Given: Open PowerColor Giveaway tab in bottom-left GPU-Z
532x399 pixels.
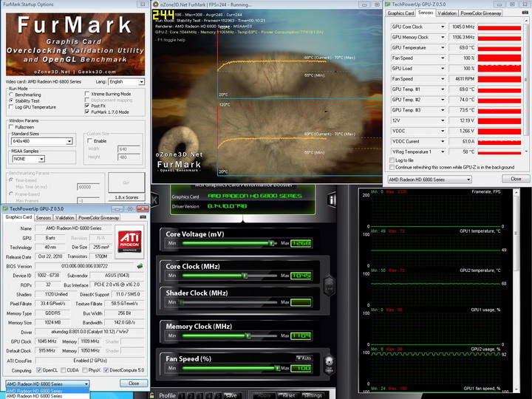Looking at the screenshot, I should coord(98,218).
